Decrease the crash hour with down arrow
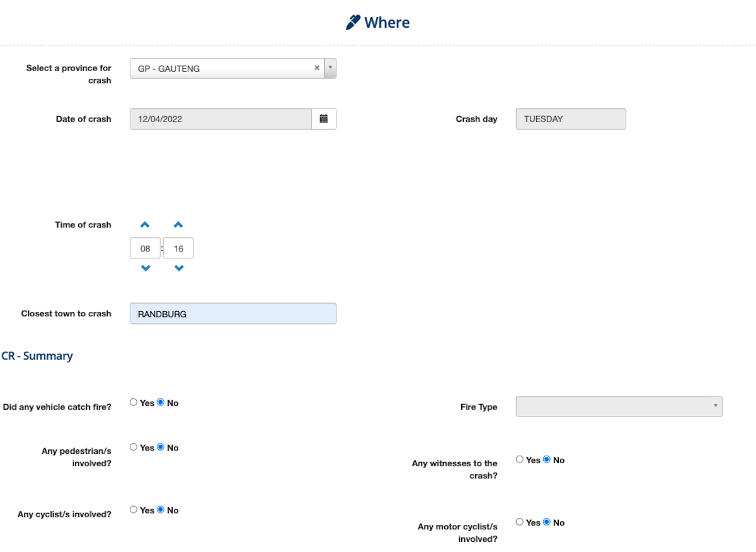 click(146, 268)
